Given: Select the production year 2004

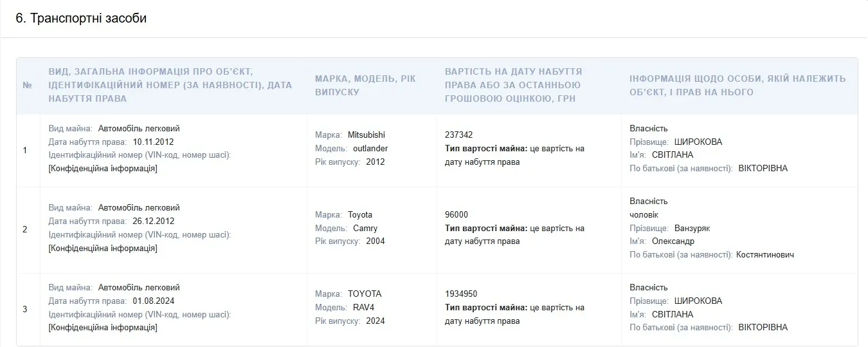Looking at the screenshot, I should [x=375, y=241].
